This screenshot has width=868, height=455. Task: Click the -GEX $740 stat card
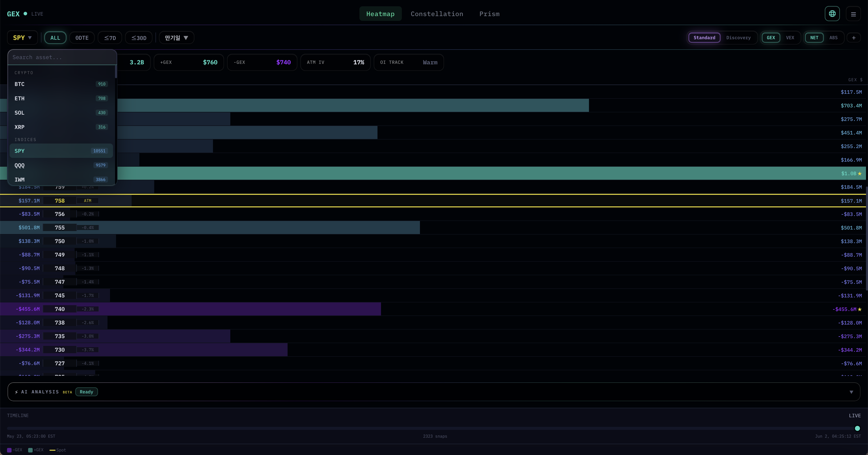[x=262, y=62]
